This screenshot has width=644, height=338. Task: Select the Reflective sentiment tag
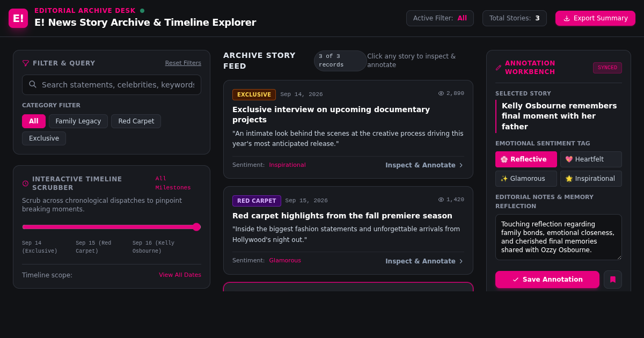tap(526, 159)
